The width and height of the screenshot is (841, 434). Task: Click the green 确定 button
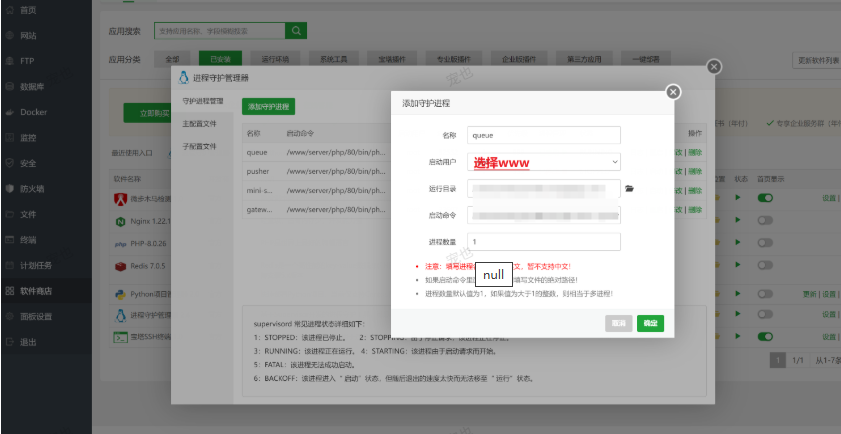[x=651, y=323]
